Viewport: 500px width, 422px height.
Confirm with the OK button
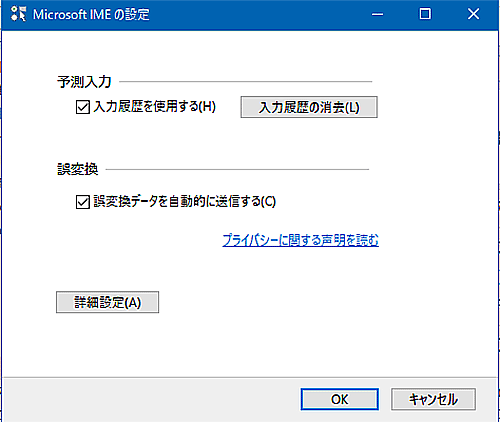coord(339,399)
